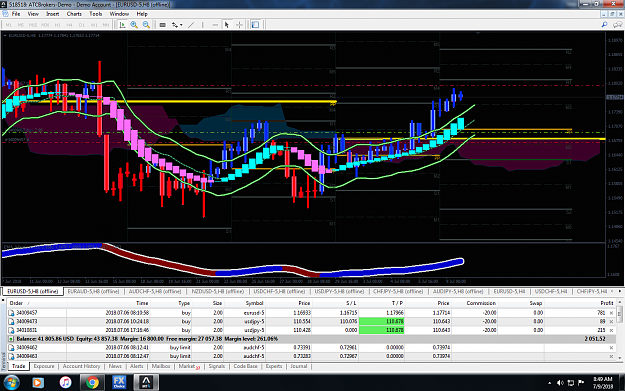Viewport: 625px width, 391px height.
Task: Zoom out of the chart
Action: 146,25
